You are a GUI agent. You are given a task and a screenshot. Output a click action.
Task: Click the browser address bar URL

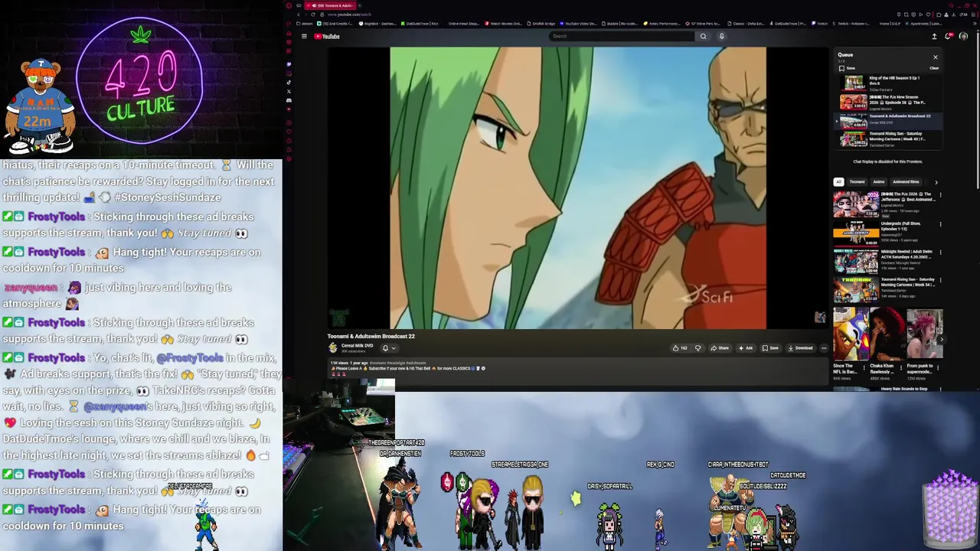tap(349, 15)
